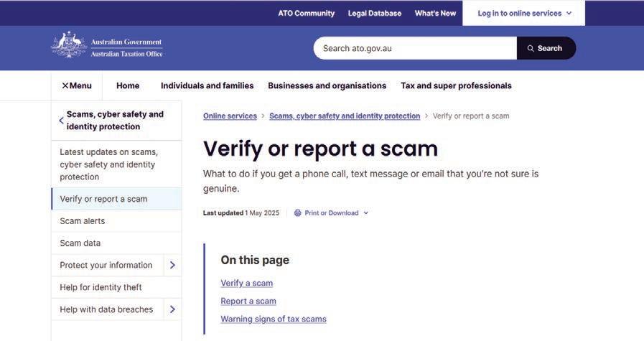Go to the Home nav item
The image size is (644, 341).
[128, 85]
